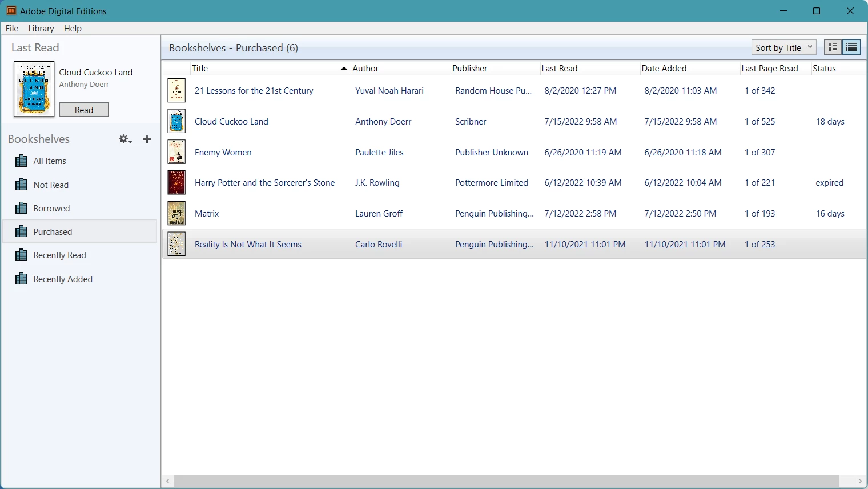Click the "Anthony Doerr" Last Read author

[x=84, y=85]
